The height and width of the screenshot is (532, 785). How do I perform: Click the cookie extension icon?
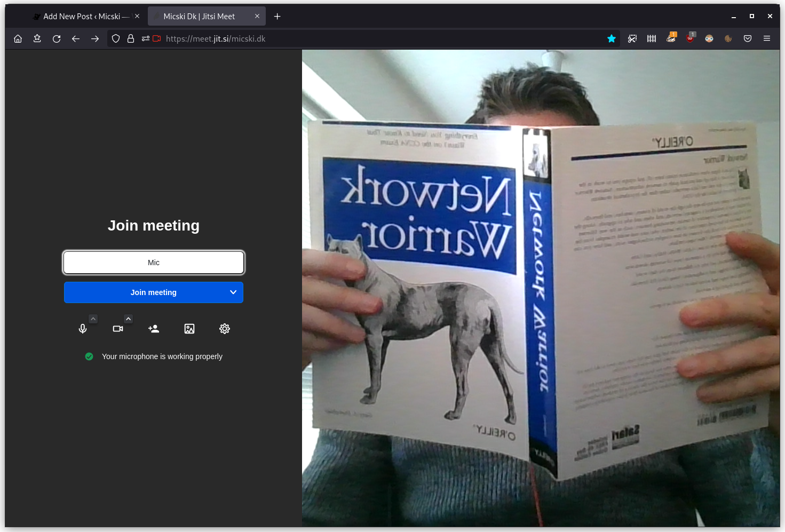click(x=728, y=38)
